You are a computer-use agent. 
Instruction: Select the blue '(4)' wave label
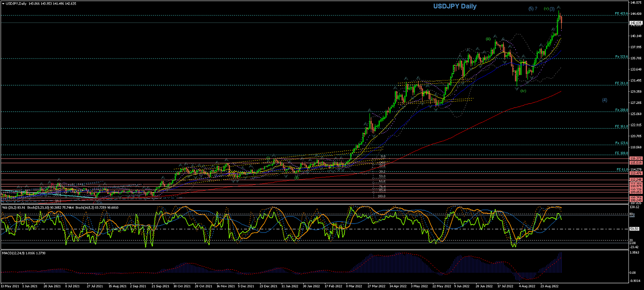click(605, 100)
